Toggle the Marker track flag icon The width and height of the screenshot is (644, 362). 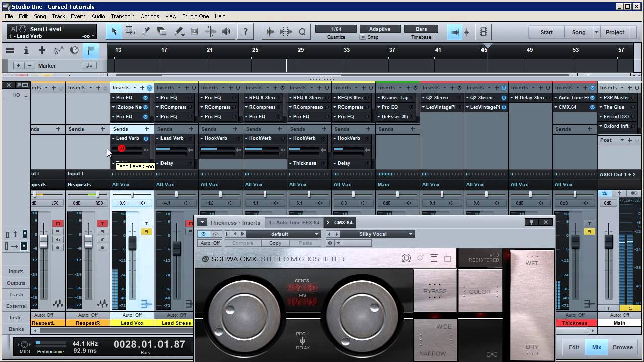tap(91, 50)
